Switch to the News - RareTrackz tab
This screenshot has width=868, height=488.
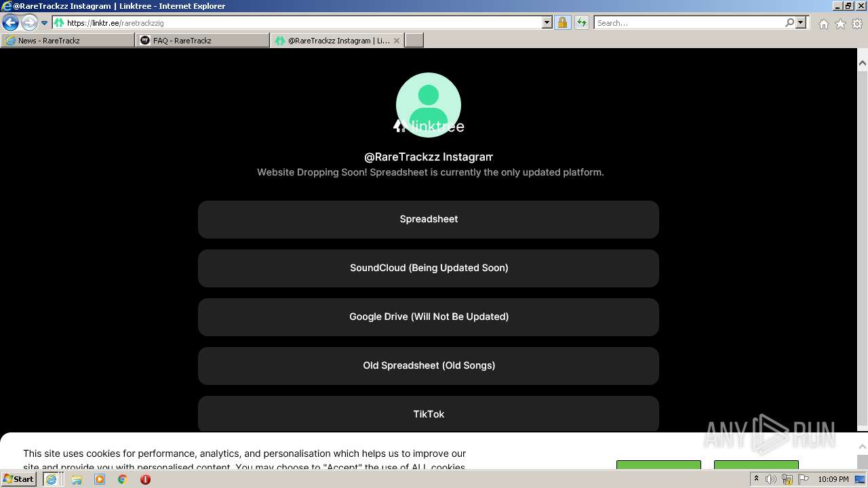point(68,41)
